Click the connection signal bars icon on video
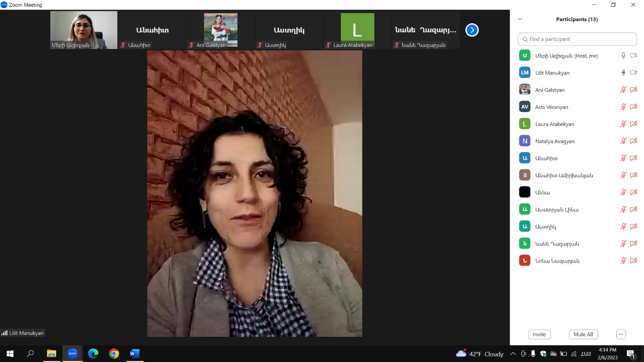The width and height of the screenshot is (644, 362). 4,333
